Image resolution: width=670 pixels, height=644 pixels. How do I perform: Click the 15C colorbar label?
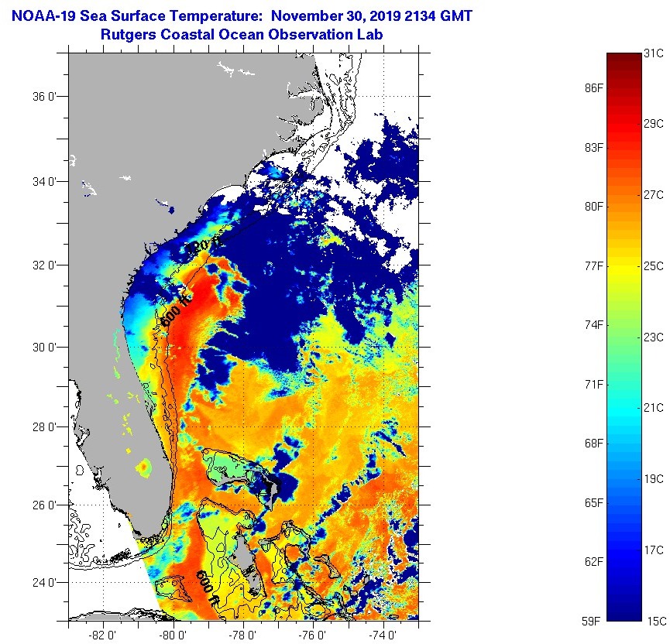pyautogui.click(x=655, y=621)
